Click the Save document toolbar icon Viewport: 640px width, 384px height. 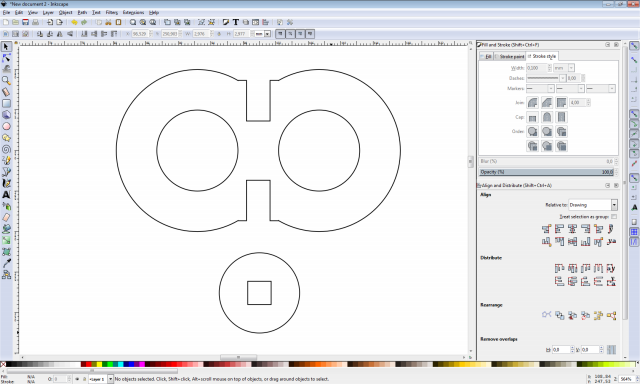point(25,22)
